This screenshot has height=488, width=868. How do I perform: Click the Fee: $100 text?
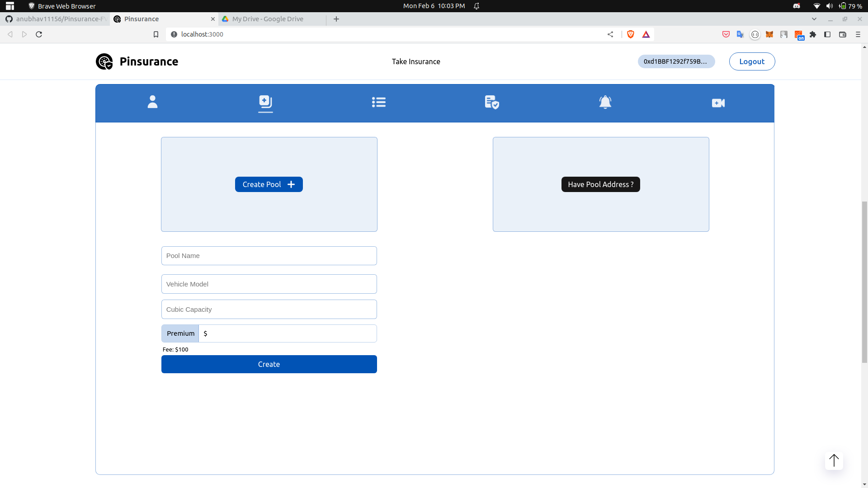click(175, 349)
